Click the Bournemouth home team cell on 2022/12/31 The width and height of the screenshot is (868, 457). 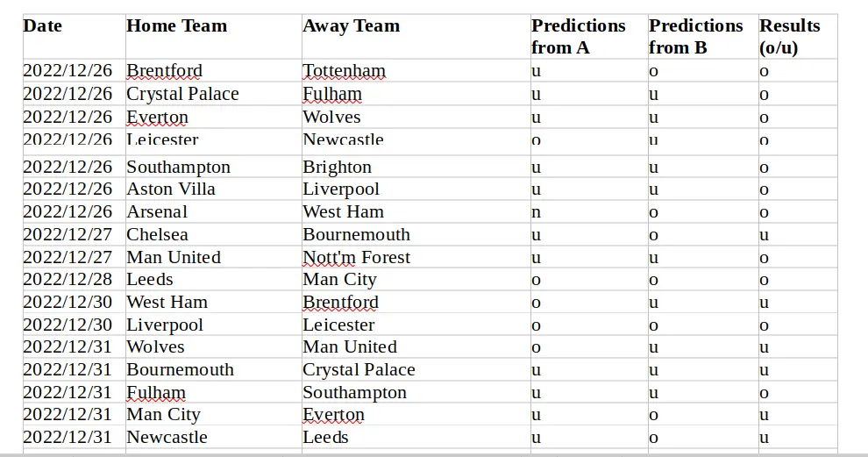tap(214, 369)
